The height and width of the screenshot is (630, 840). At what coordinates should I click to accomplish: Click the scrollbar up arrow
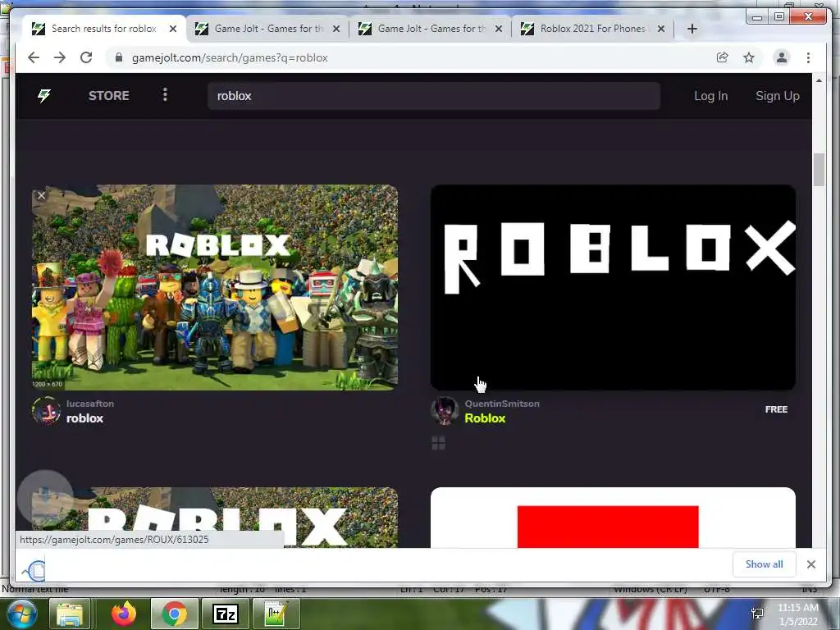(819, 80)
